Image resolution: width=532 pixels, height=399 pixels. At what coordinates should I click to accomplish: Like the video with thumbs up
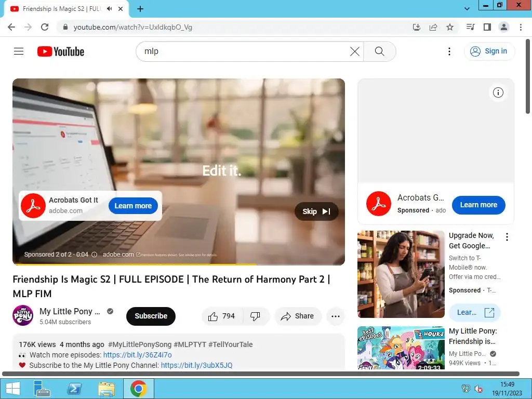(222, 316)
